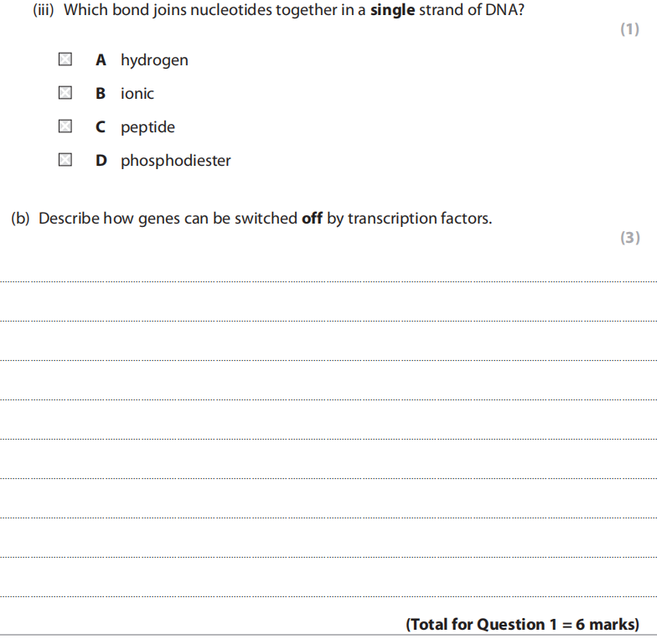This screenshot has width=657, height=644.
Task: Click 'Total for Question 1 = 6 marks' text
Action: coord(521,625)
